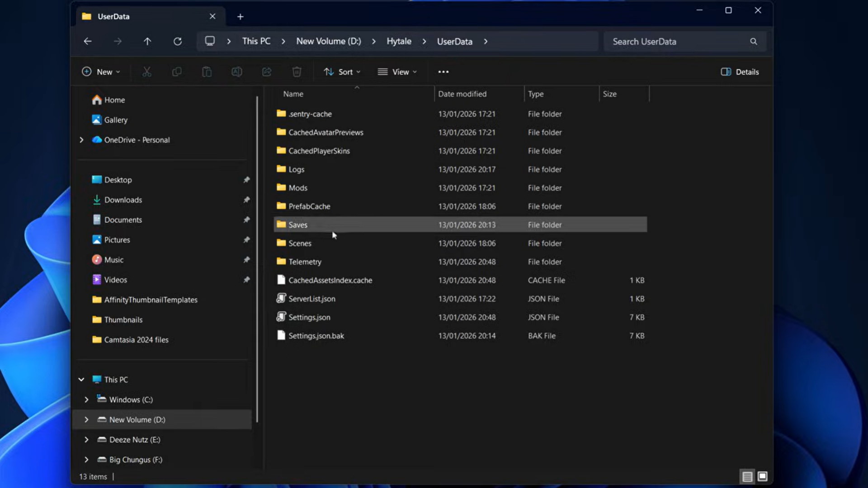Switch to large thumbnails view in status bar

coord(763,476)
